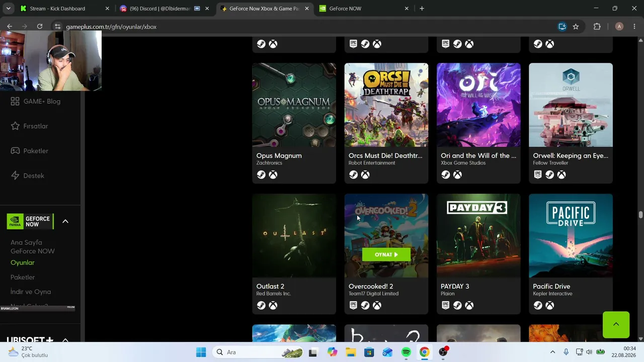Click the green scroll-to-top arrow button
Image resolution: width=644 pixels, height=362 pixels.
pos(616,325)
